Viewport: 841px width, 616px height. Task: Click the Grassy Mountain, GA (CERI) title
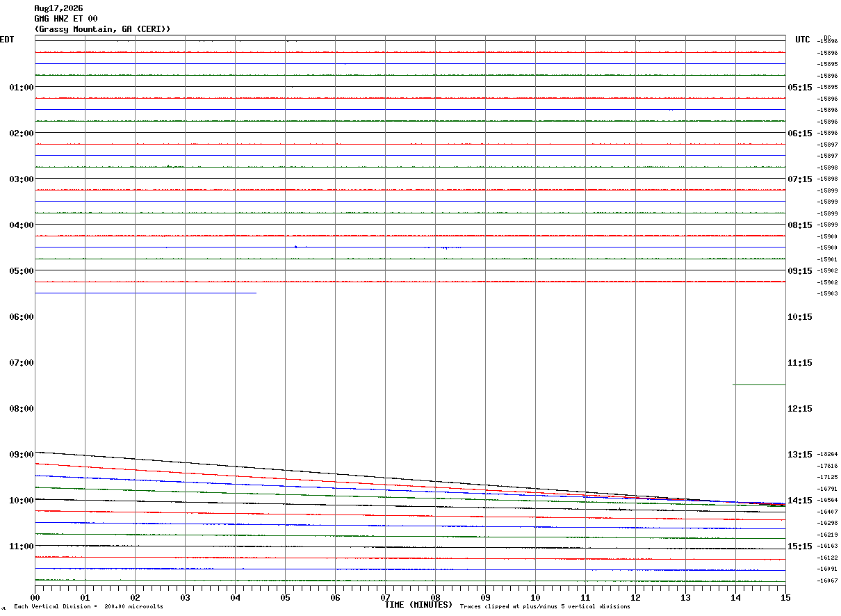point(102,29)
